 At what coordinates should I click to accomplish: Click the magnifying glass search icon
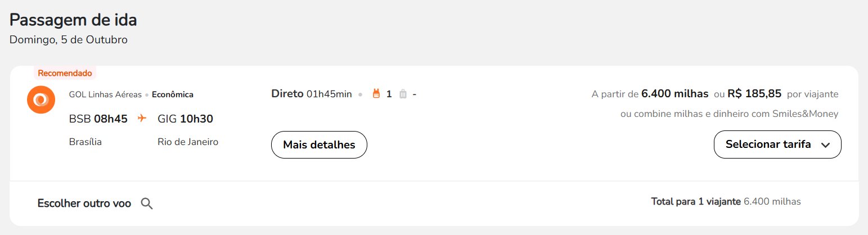(x=147, y=204)
